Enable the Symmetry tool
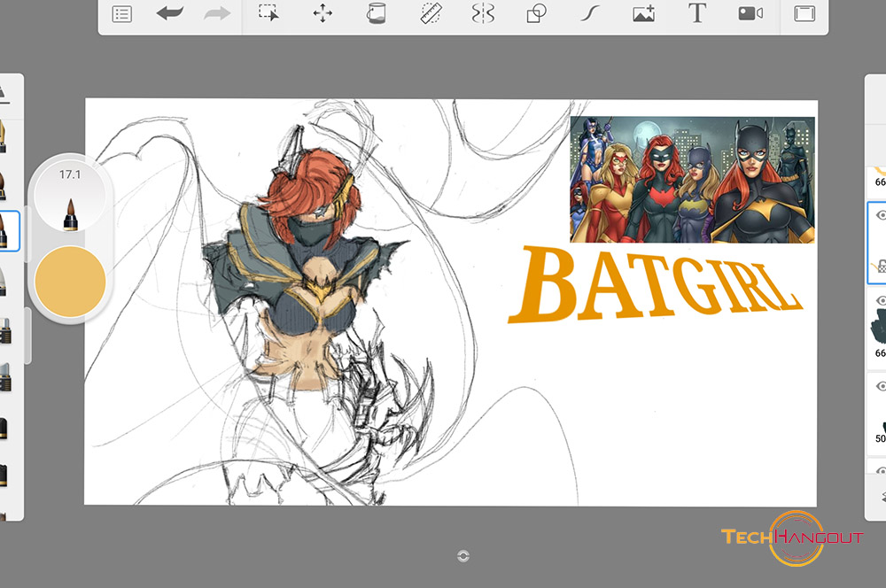 click(x=483, y=13)
